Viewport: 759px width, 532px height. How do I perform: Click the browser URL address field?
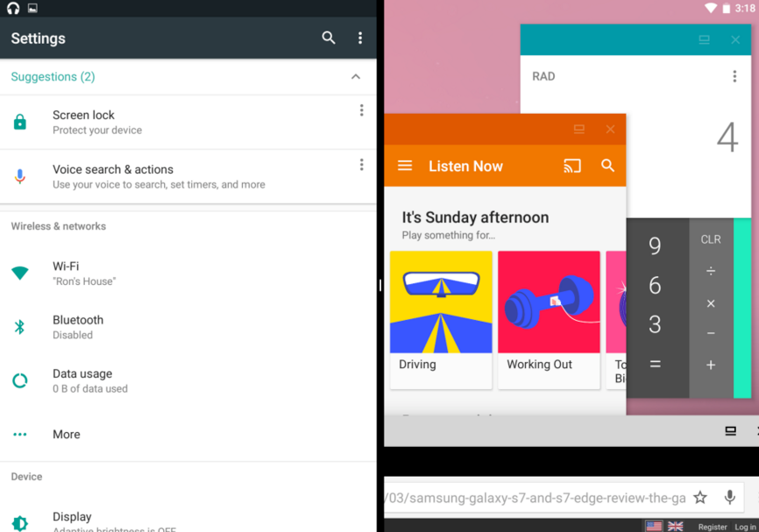click(x=536, y=498)
